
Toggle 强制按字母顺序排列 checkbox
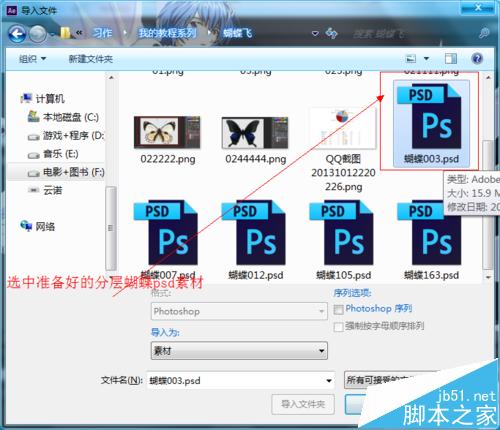[x=339, y=327]
